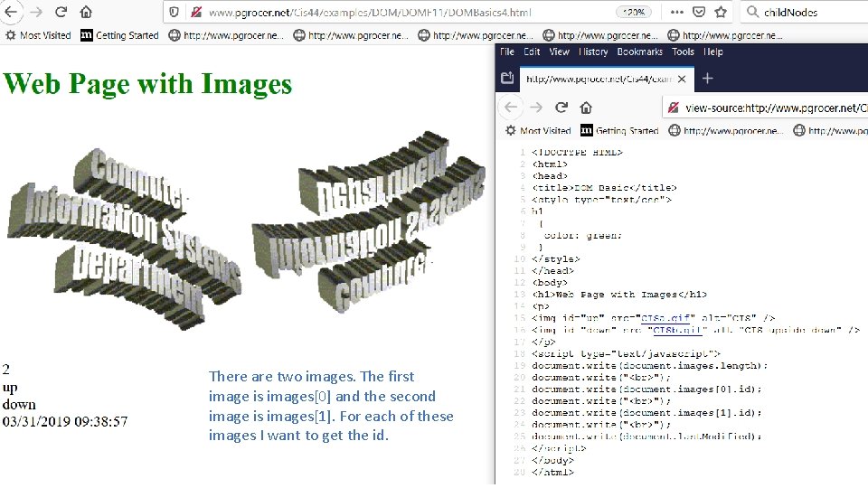
Task: Reload the view-source window
Action: [561, 107]
